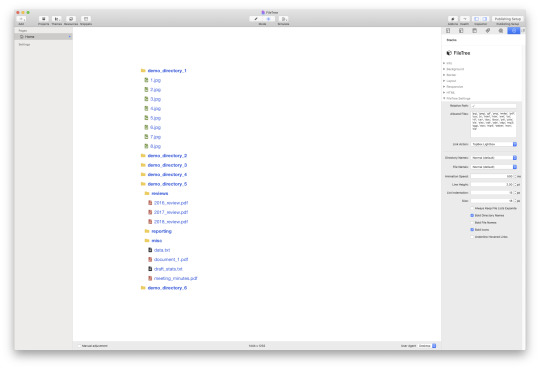
Task: Open the Addons toolbar icon
Action: 453,19
